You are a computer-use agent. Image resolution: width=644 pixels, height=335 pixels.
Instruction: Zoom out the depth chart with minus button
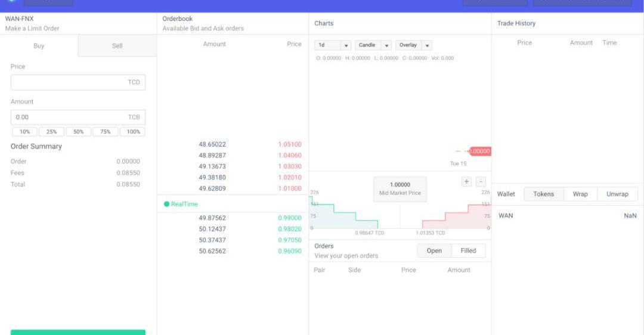pos(481,182)
